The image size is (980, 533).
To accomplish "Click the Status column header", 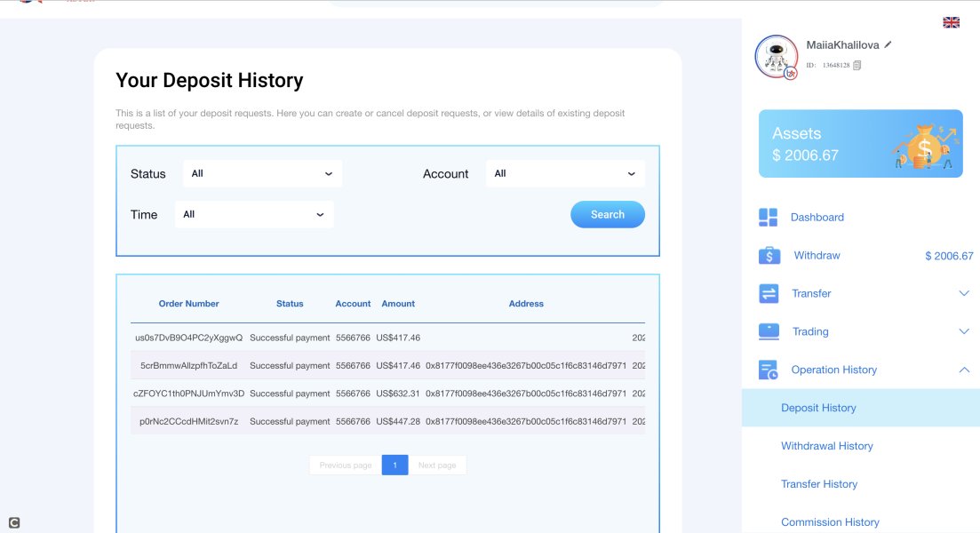I will click(290, 304).
